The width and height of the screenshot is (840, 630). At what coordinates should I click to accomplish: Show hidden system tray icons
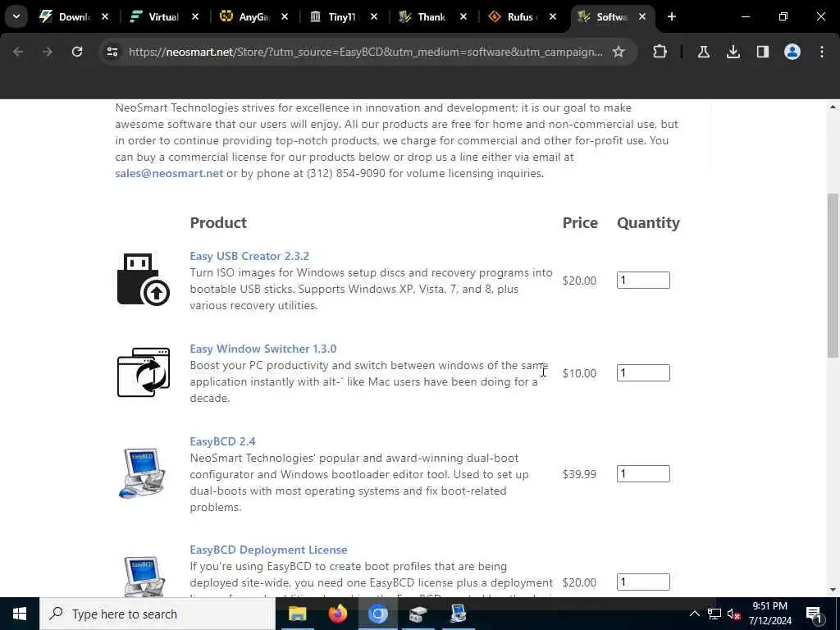click(x=694, y=614)
